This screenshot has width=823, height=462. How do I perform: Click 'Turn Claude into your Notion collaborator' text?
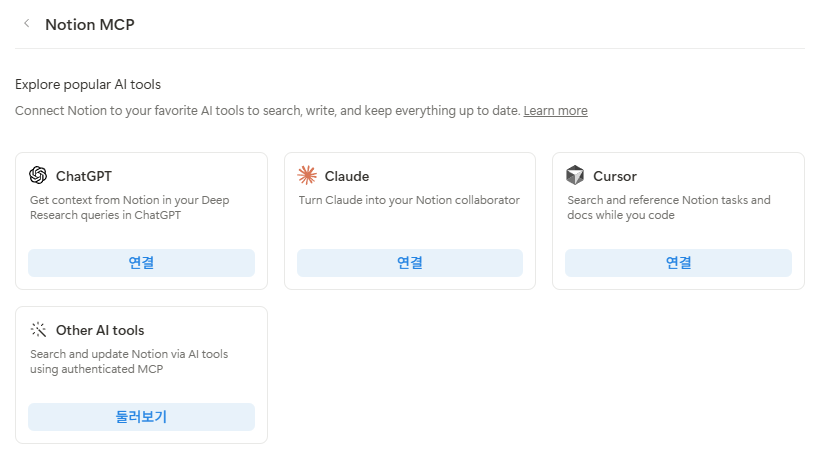tap(409, 200)
